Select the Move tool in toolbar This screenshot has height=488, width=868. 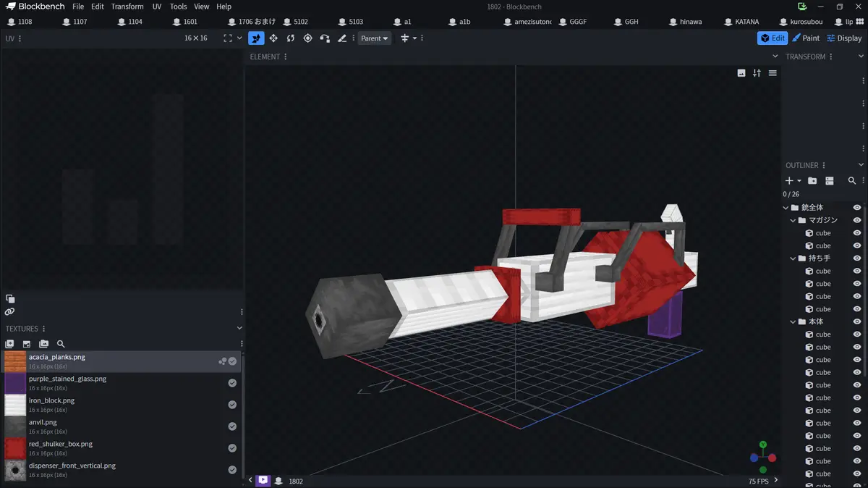273,38
